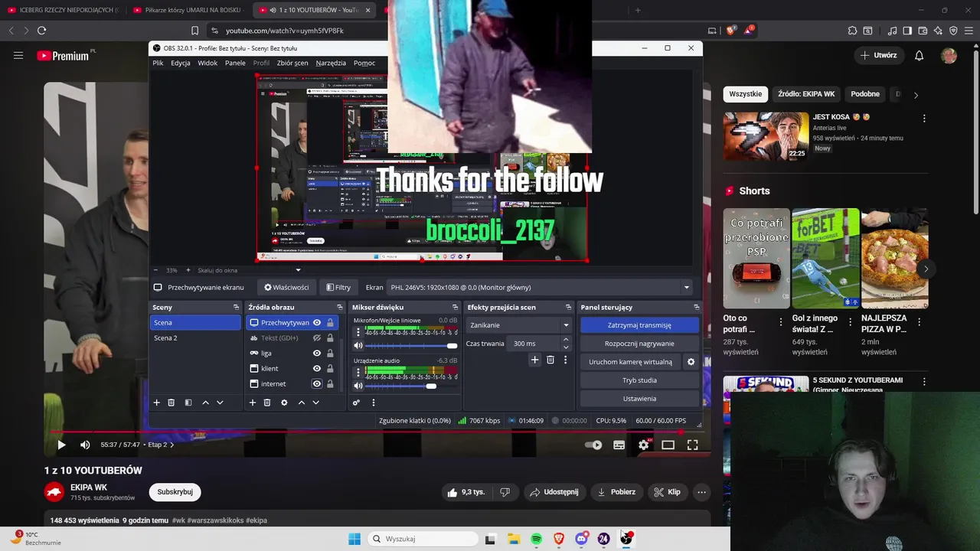
Task: Move selected source down in Źródła obrazu
Action: 315,403
